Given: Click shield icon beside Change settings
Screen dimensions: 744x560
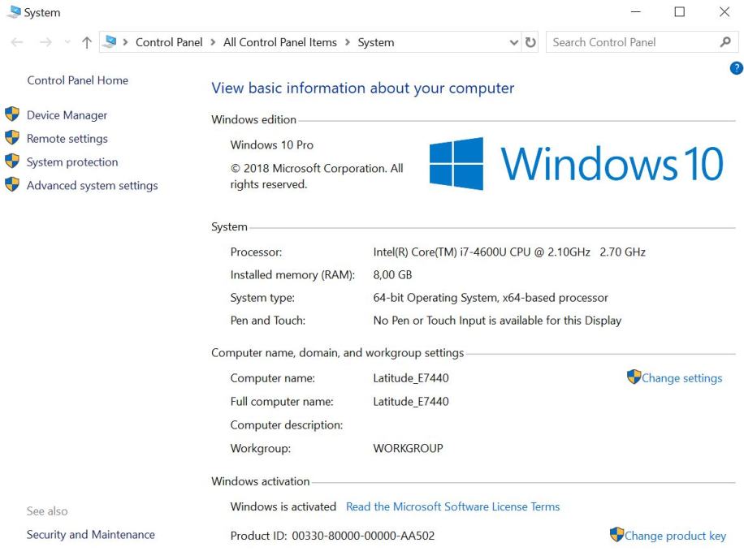Looking at the screenshot, I should 634,377.
